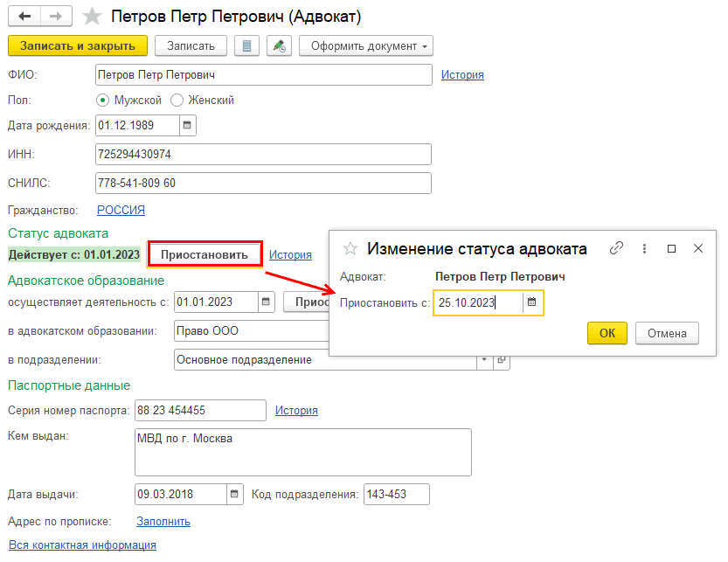Viewport: 728px width, 562px height.
Task: Click the back navigation arrow
Action: (x=24, y=17)
